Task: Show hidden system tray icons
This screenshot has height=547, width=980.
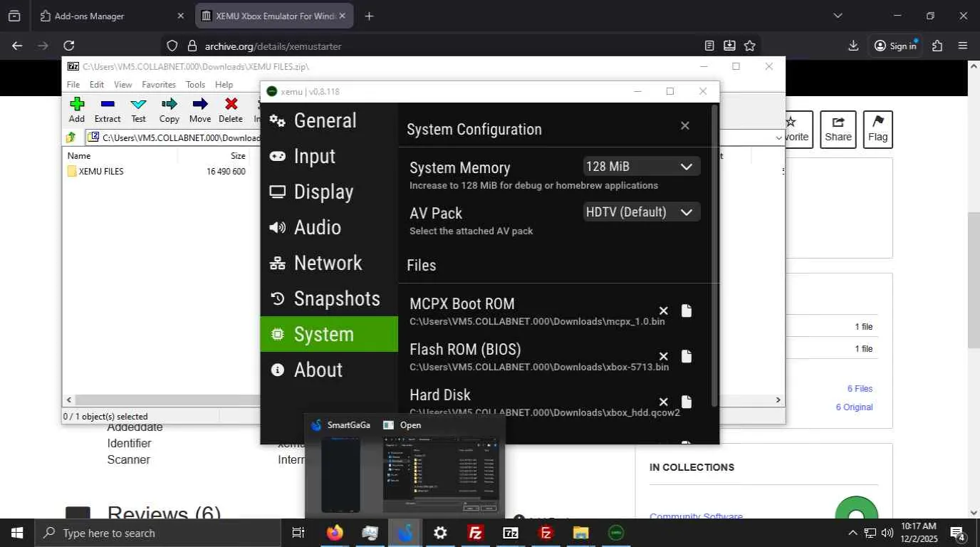Action: (x=853, y=533)
